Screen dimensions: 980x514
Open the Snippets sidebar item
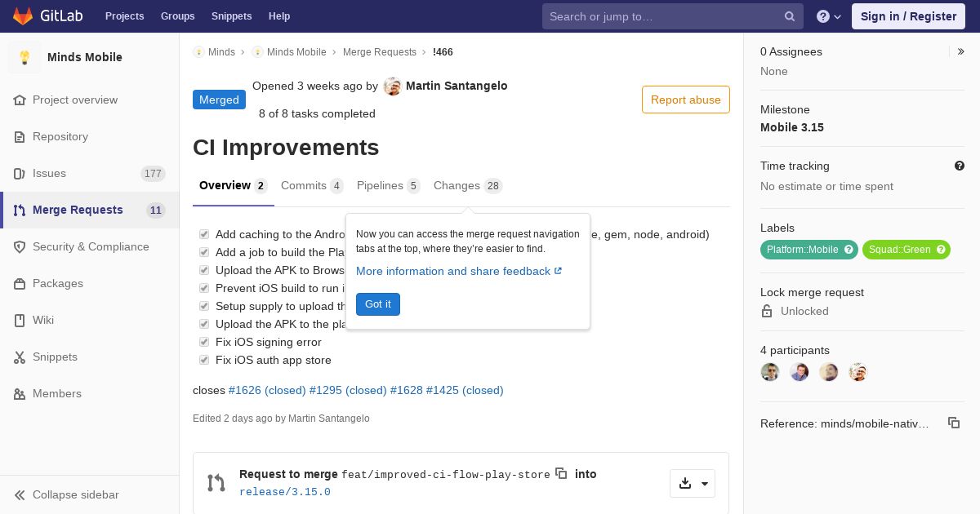[90, 357]
